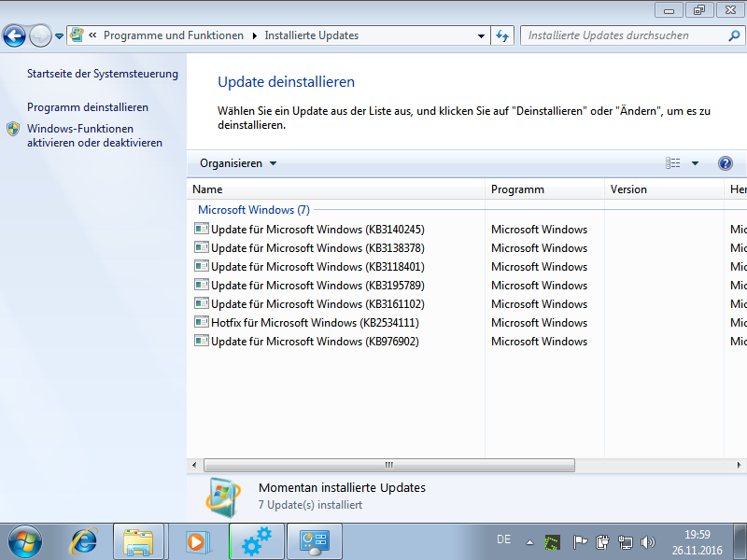
Task: Click the horizontal scrollbar thumb
Action: coord(389,465)
